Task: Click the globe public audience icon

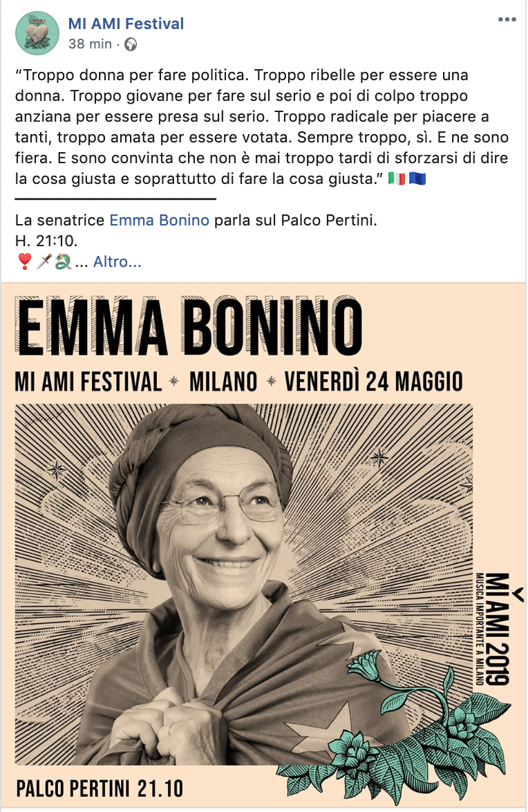Action: click(131, 45)
